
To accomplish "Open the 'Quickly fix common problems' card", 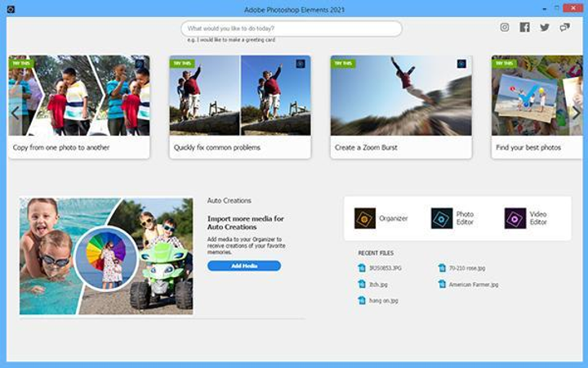I will [x=240, y=107].
